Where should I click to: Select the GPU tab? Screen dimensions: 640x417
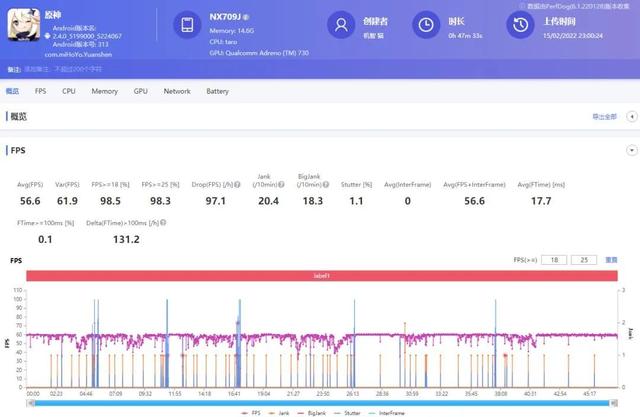point(140,91)
